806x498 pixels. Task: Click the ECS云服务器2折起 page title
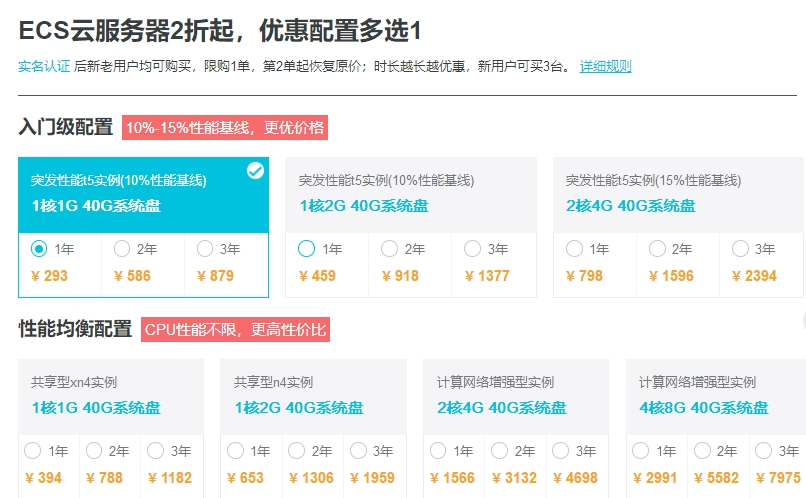click(x=220, y=30)
